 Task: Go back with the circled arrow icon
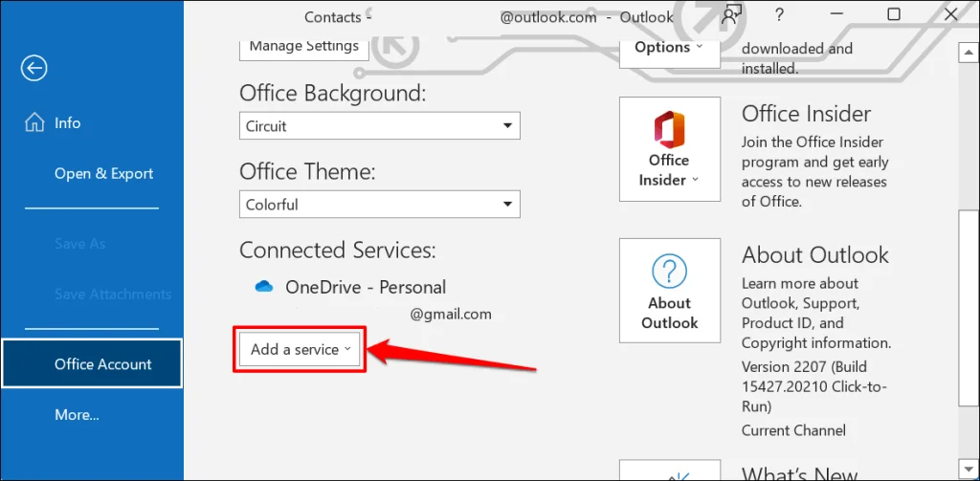[x=33, y=68]
